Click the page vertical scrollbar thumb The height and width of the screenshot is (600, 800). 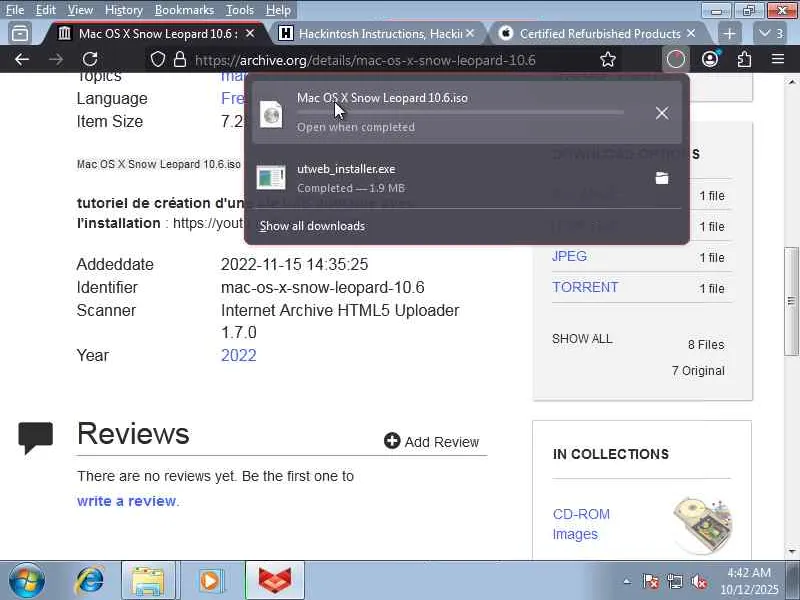[791, 301]
